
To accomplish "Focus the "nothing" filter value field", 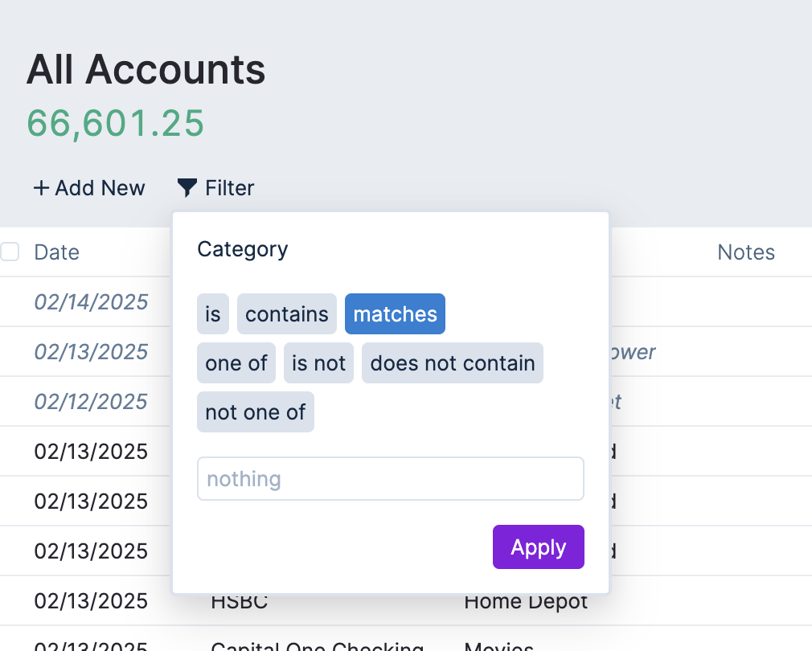I will 390,479.
